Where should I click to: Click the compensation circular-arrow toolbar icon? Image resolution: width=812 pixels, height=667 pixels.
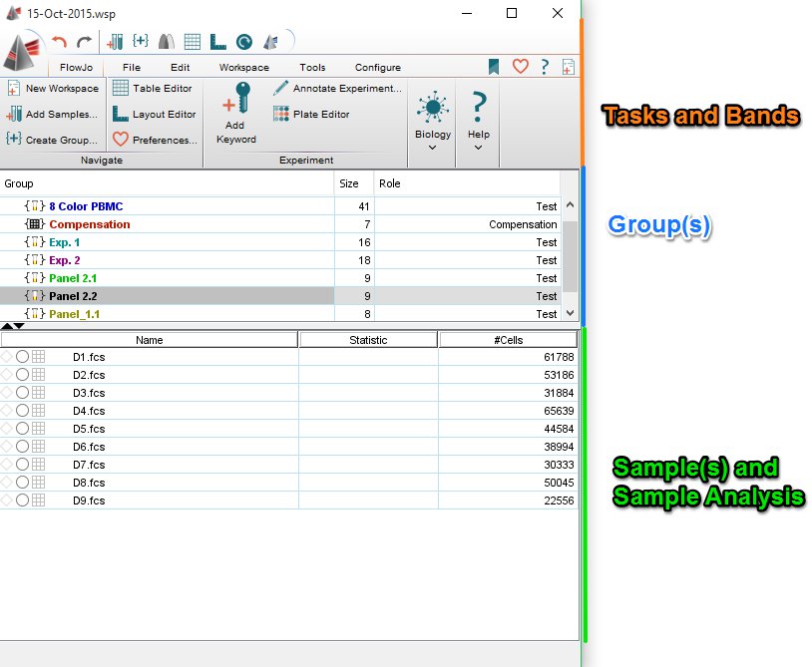[x=242, y=42]
